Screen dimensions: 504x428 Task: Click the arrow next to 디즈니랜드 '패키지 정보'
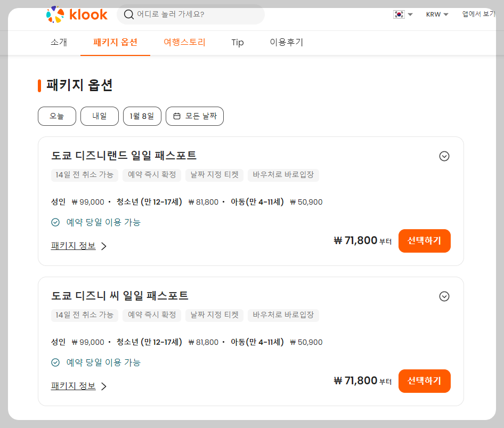[104, 246]
